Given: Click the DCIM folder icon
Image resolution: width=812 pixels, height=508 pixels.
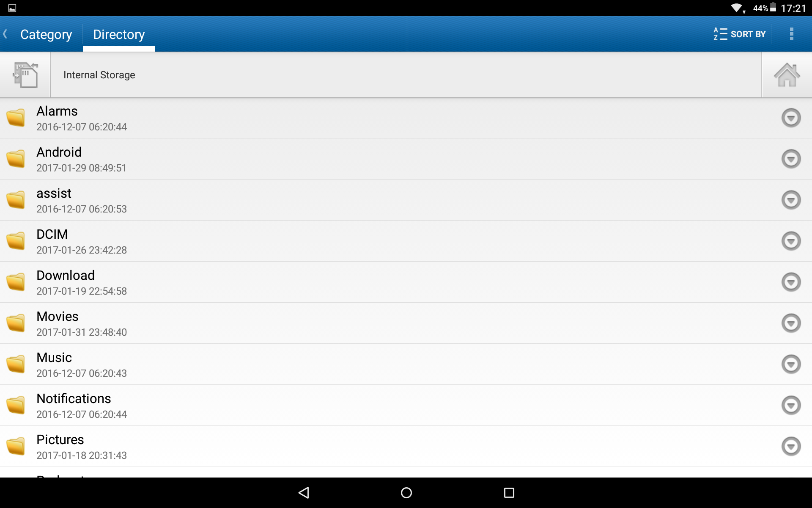Looking at the screenshot, I should pos(15,240).
